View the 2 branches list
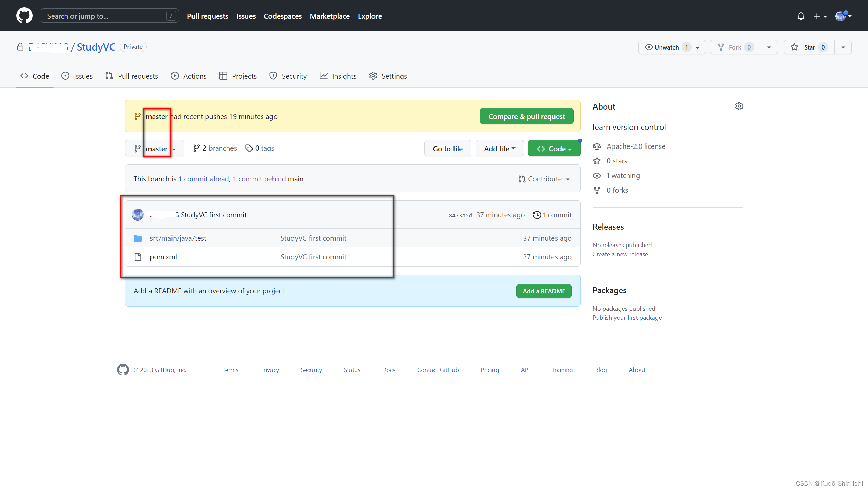 tap(215, 148)
